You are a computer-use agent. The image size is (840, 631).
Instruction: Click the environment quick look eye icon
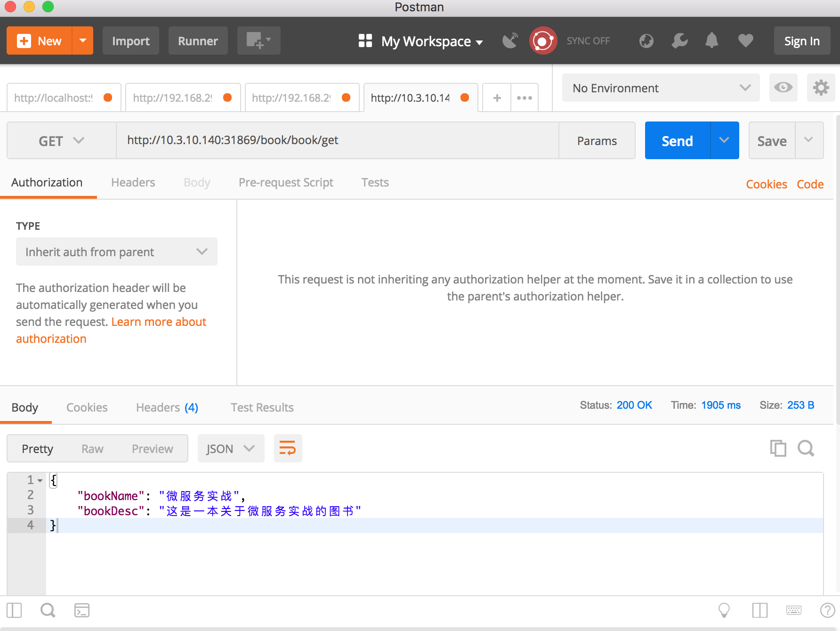click(783, 88)
